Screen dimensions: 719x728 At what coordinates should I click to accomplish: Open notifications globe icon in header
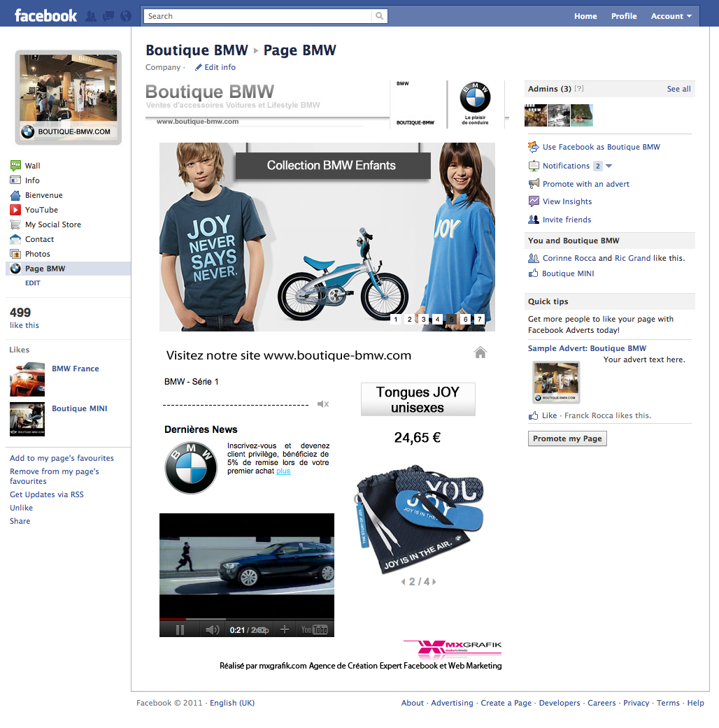[125, 16]
